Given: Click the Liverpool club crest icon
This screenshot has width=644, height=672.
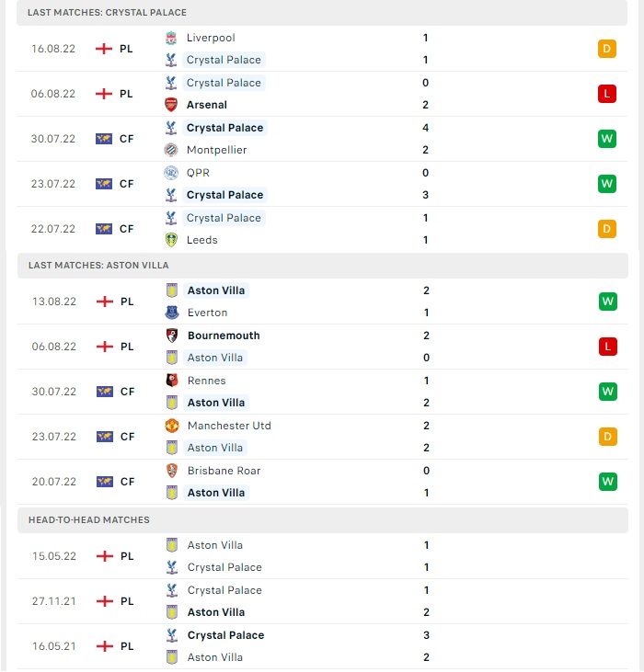Looking at the screenshot, I should pyautogui.click(x=171, y=38).
